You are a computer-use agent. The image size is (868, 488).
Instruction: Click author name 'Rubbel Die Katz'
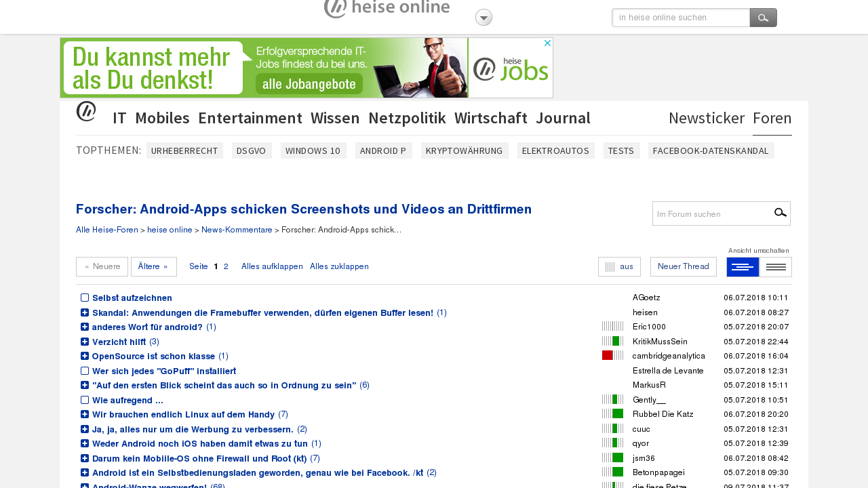663,414
